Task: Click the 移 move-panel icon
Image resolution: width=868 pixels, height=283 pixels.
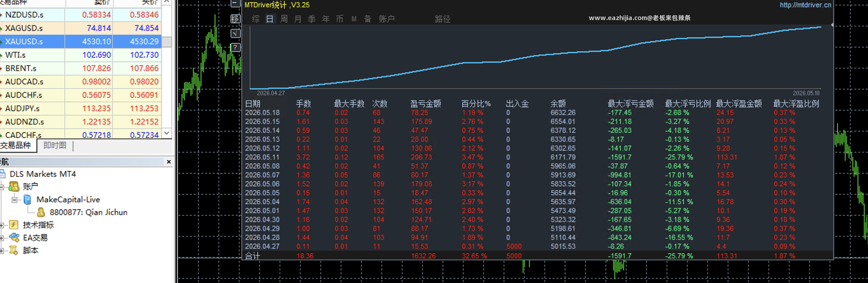Action: [235, 18]
